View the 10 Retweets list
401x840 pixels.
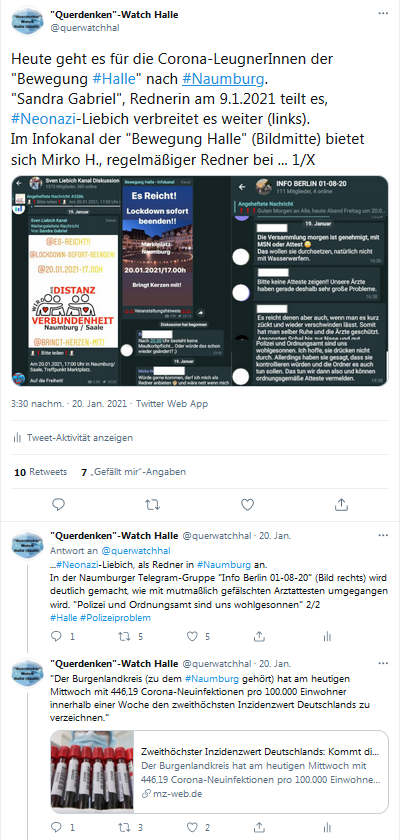41,472
